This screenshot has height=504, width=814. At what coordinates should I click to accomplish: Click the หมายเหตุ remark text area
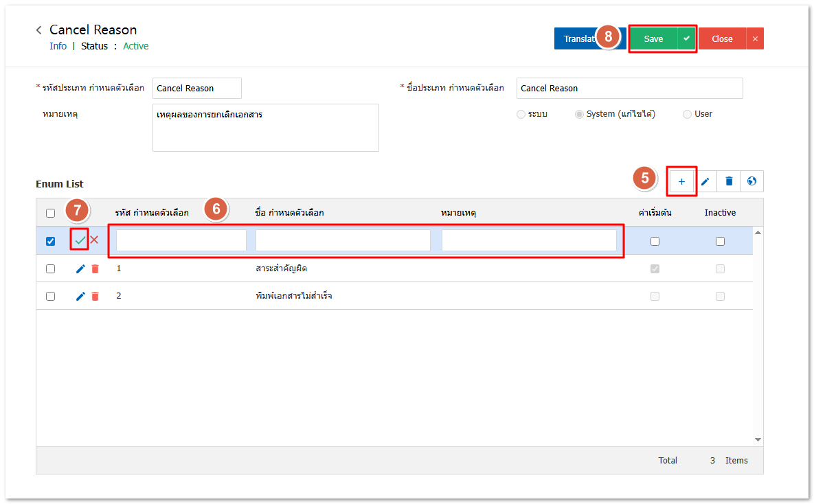click(x=265, y=128)
